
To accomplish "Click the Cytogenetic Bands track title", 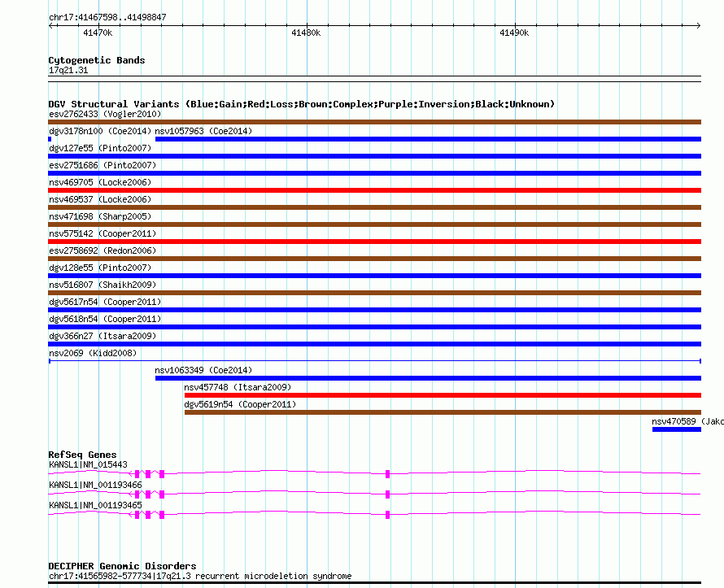I will click(x=97, y=60).
